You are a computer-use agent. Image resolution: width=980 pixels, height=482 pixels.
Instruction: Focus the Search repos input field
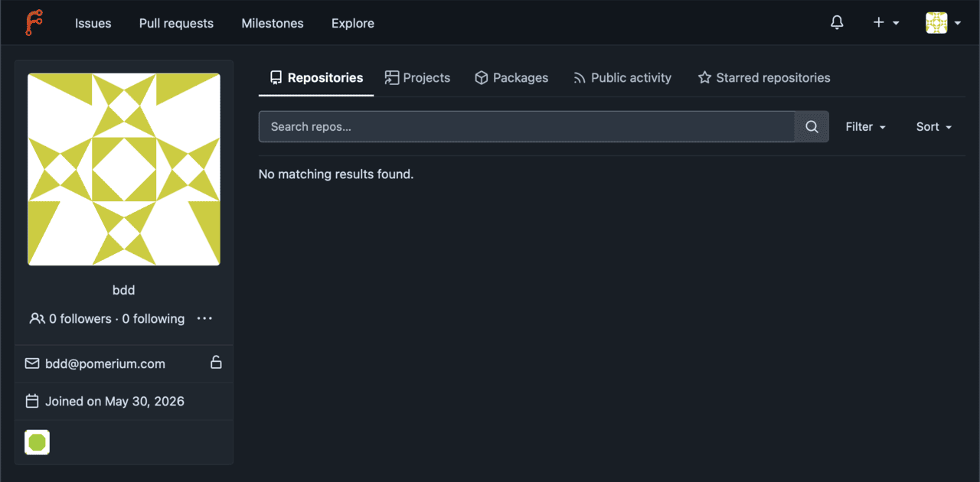pyautogui.click(x=527, y=127)
